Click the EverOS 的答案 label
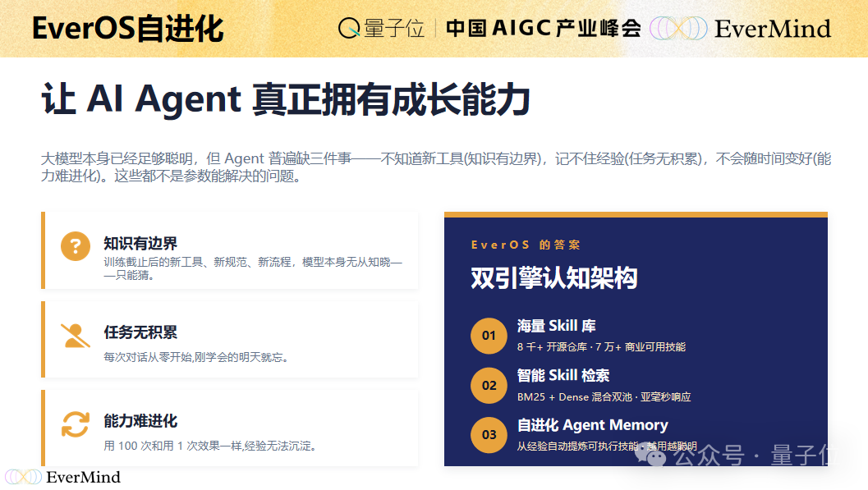 [x=526, y=245]
